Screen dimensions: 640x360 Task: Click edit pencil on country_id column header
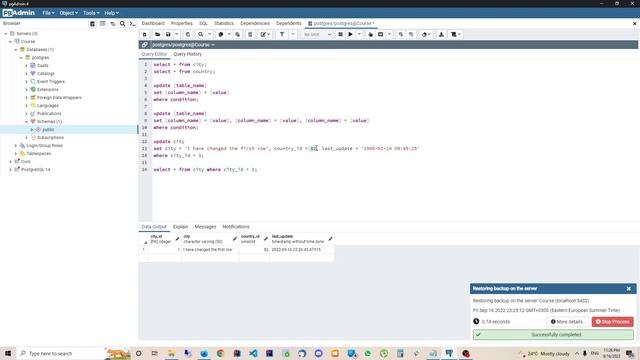(x=266, y=239)
